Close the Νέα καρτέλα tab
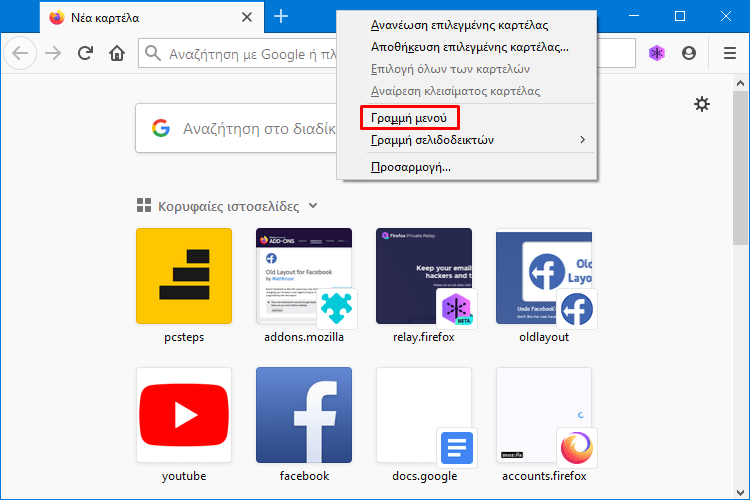750x500 pixels. (247, 18)
